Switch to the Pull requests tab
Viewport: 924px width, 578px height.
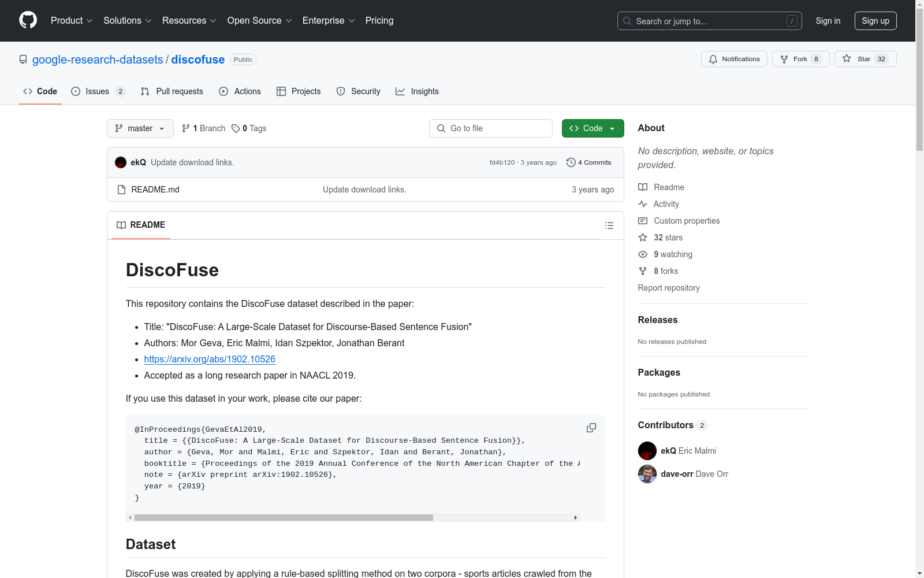[x=172, y=91]
